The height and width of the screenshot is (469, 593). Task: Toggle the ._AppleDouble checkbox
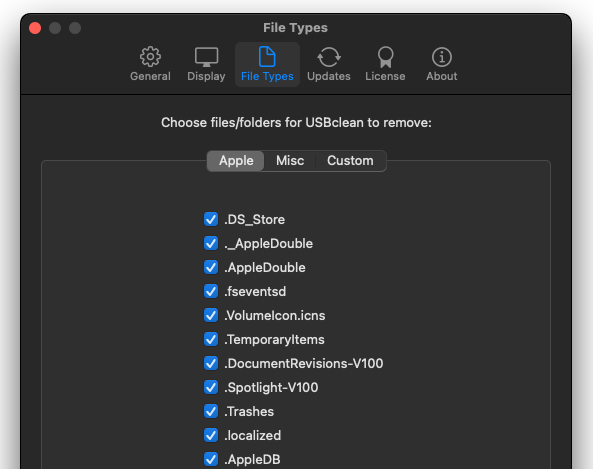tap(211, 243)
